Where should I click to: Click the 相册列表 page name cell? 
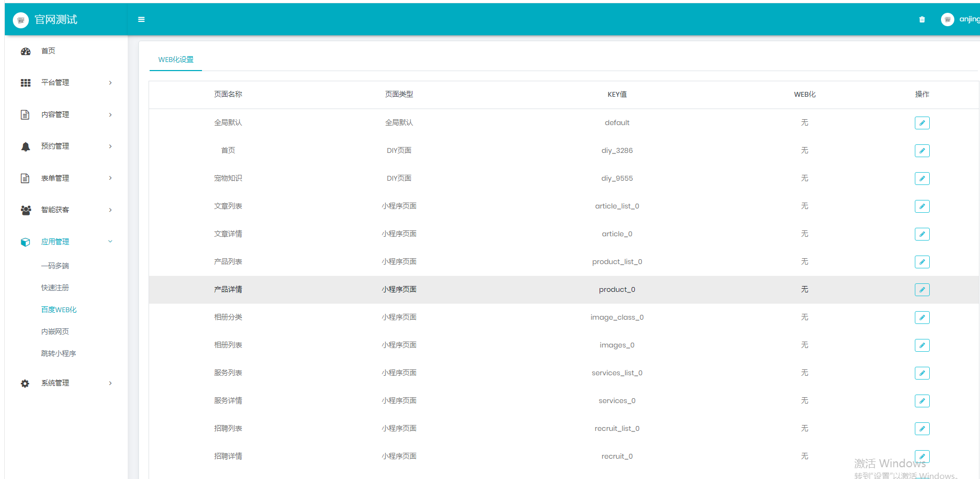point(228,345)
